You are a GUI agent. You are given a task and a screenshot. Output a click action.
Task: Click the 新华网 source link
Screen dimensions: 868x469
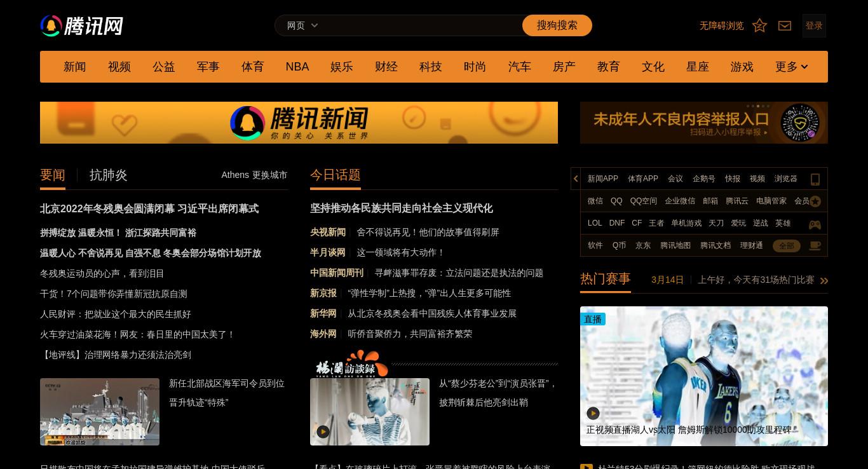(x=323, y=313)
